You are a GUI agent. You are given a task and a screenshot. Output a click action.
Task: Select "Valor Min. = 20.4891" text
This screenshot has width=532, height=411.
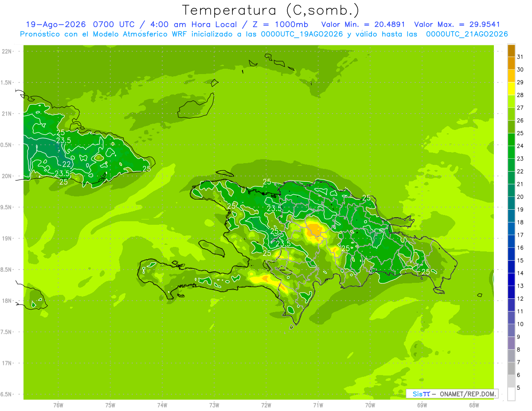[x=363, y=25]
